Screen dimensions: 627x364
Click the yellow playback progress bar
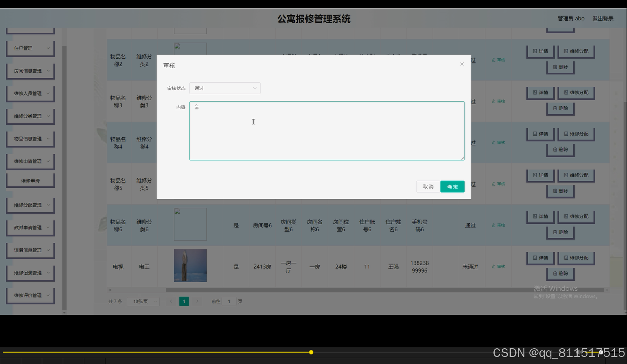tap(311, 352)
